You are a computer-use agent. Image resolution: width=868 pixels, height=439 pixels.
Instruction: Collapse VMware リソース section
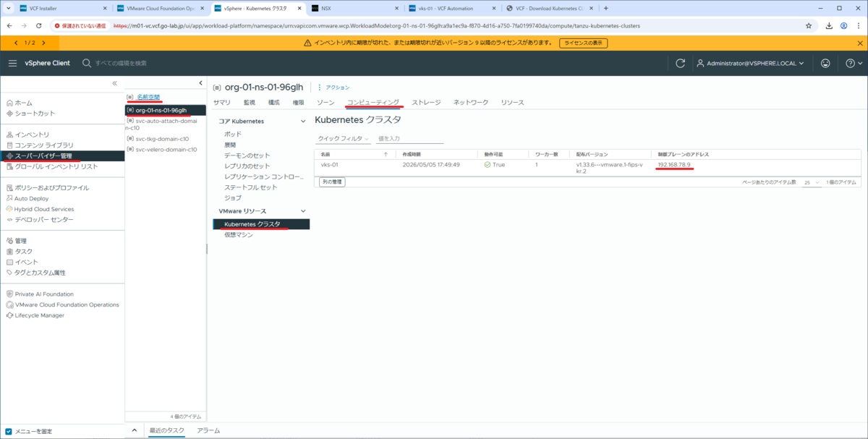coord(303,211)
